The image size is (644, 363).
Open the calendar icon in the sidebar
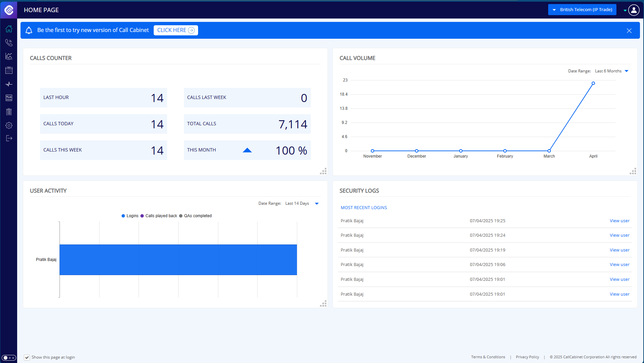(x=9, y=70)
